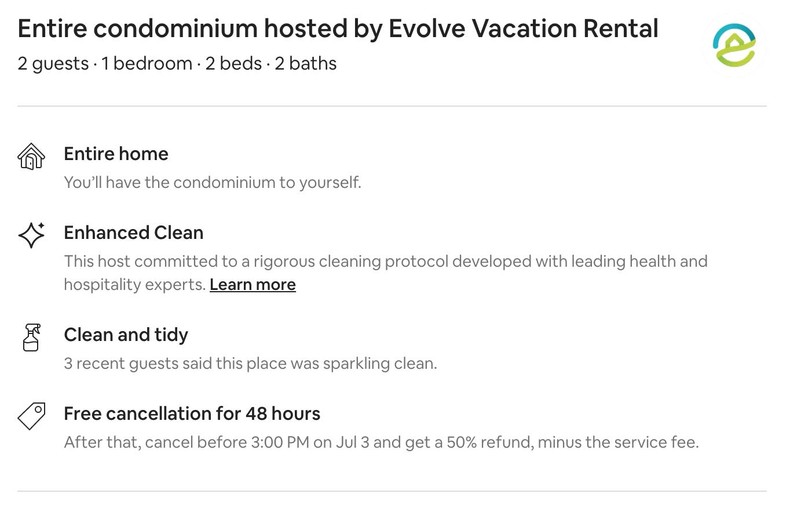Viewport: 790px width, 508px height.
Task: Open the Learn more link
Action: 252,285
